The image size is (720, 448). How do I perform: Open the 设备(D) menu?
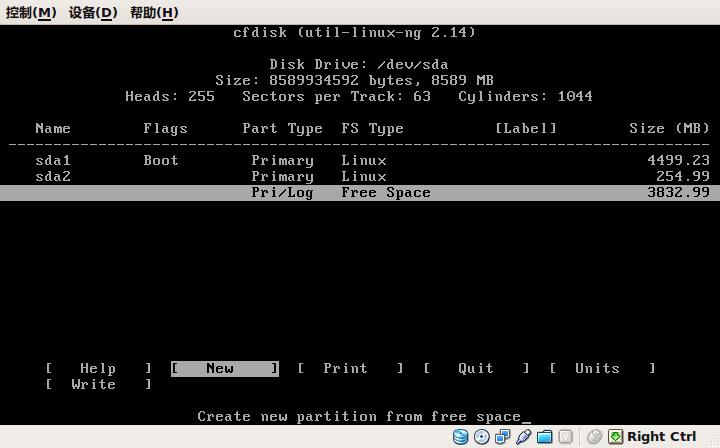point(93,12)
